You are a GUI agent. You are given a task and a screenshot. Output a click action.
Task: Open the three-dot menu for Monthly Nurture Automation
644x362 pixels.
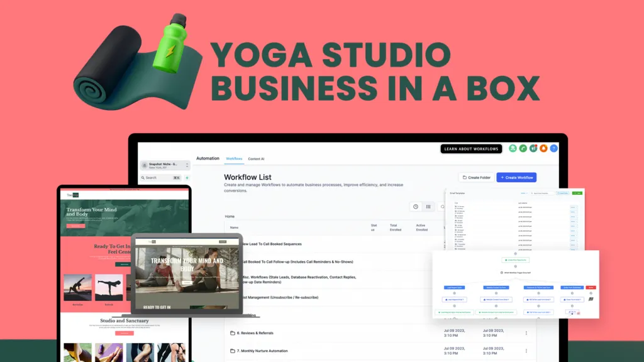tap(526, 351)
